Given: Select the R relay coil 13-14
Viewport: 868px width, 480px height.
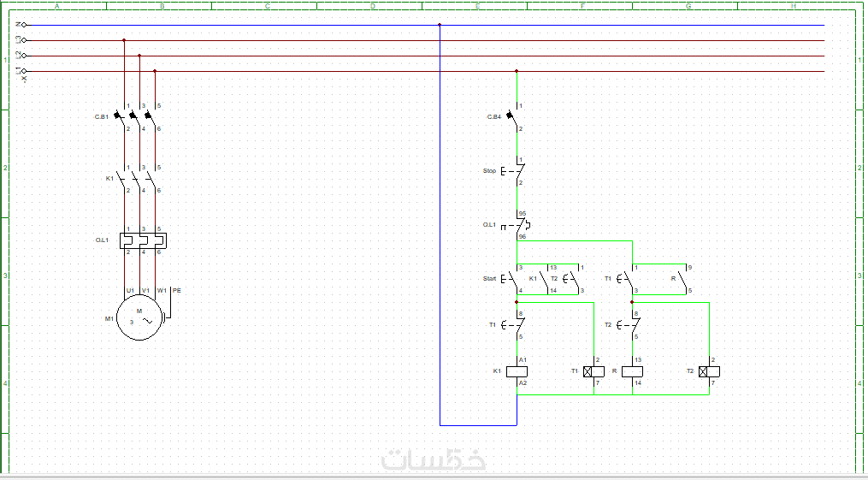Looking at the screenshot, I should tap(632, 371).
